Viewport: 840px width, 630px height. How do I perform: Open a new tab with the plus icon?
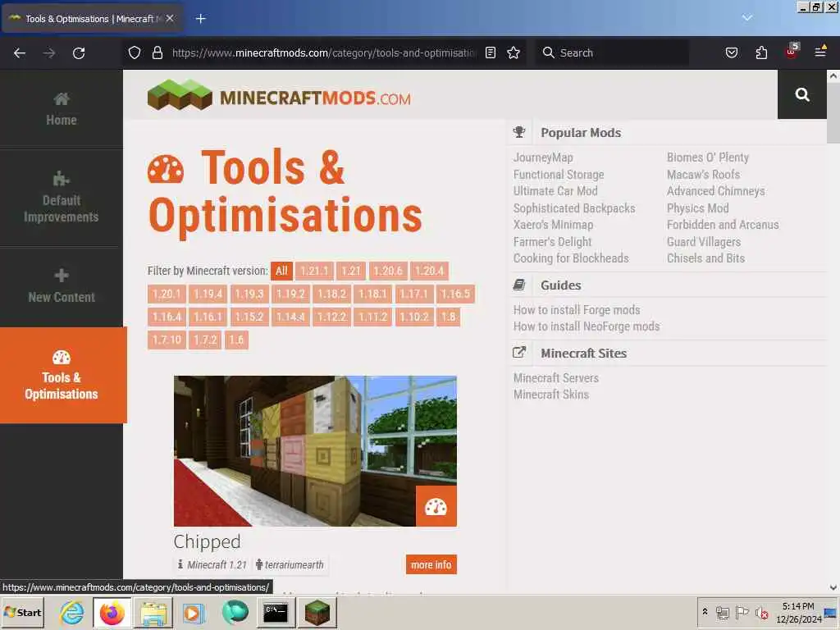pos(200,19)
